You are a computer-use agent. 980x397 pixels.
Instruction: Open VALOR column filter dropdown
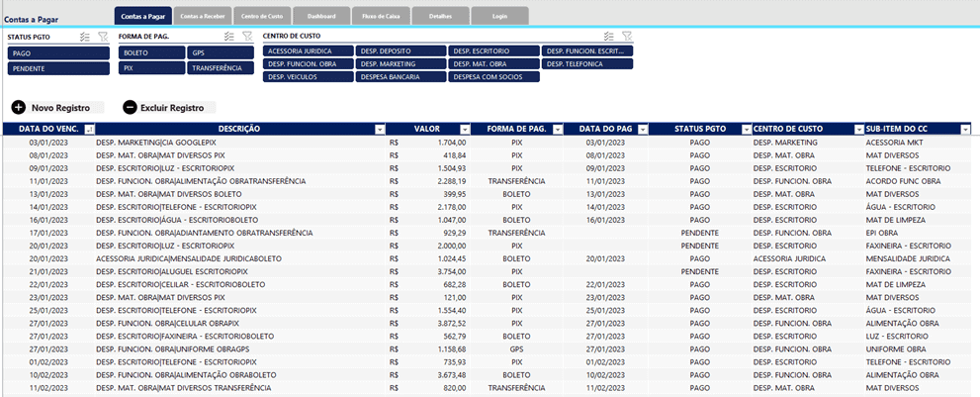point(465,129)
